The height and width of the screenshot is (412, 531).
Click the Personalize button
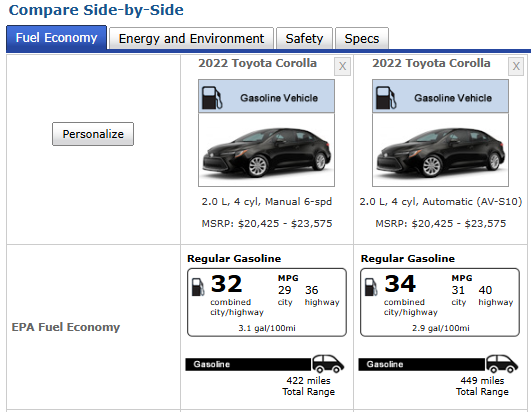point(93,134)
